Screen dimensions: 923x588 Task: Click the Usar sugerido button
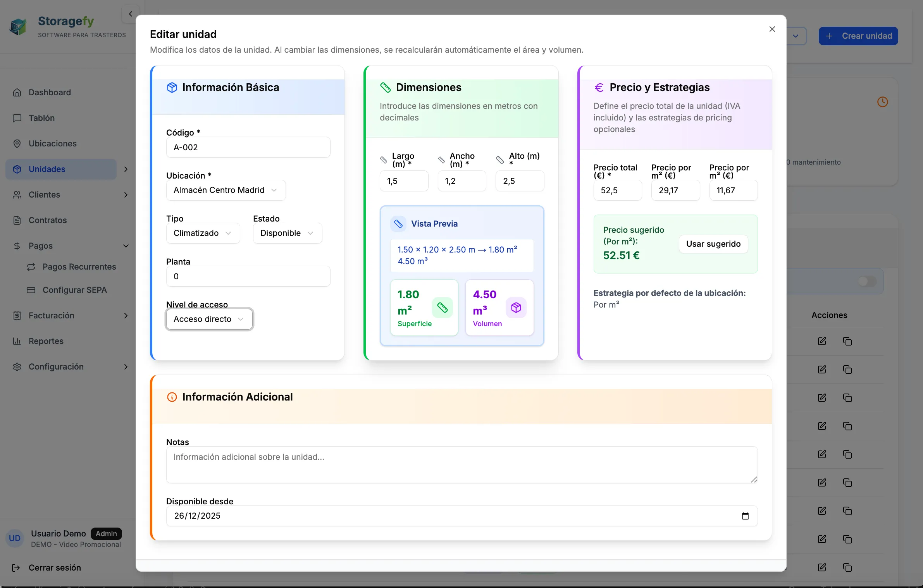[x=713, y=244]
